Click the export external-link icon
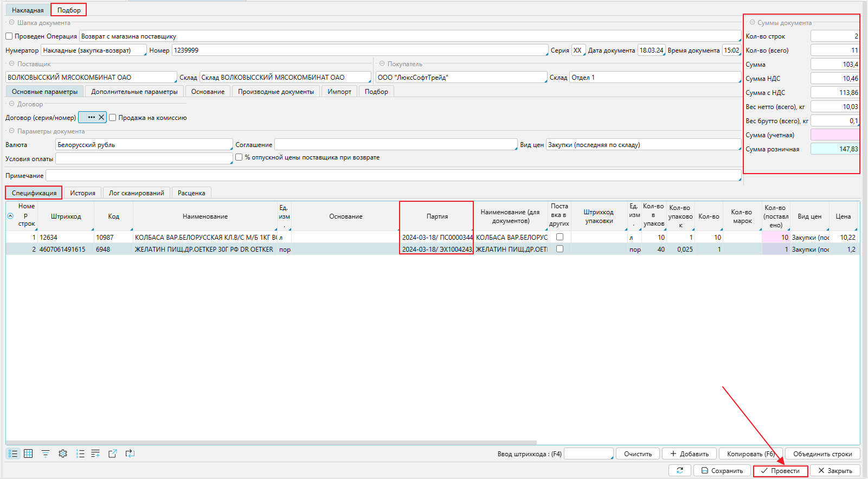This screenshot has width=868, height=479. pos(113,454)
